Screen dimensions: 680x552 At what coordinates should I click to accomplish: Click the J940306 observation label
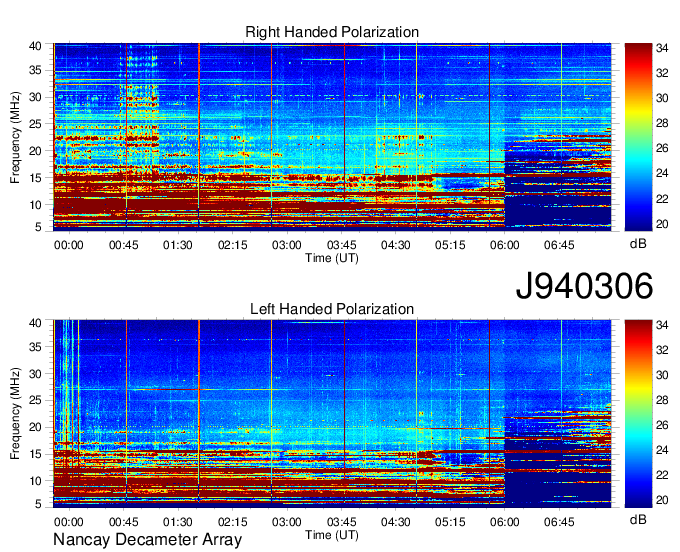click(584, 286)
